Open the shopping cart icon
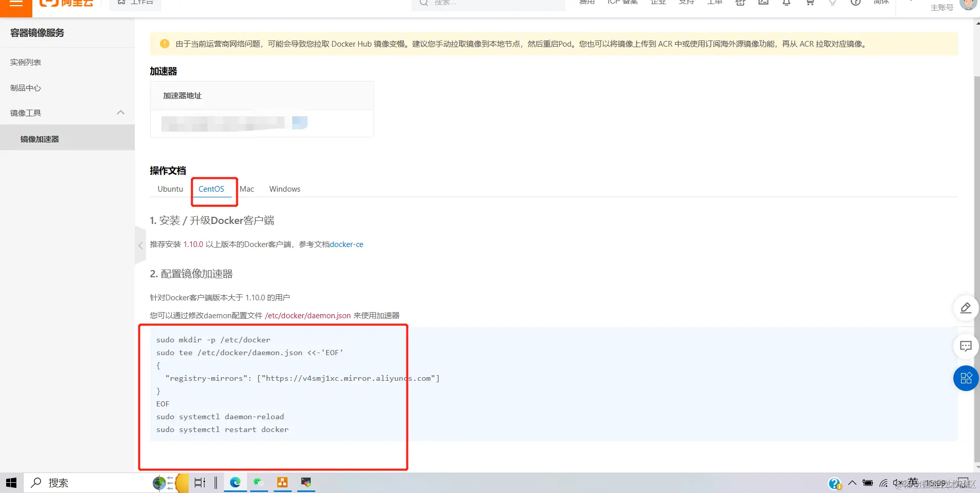 [809, 3]
